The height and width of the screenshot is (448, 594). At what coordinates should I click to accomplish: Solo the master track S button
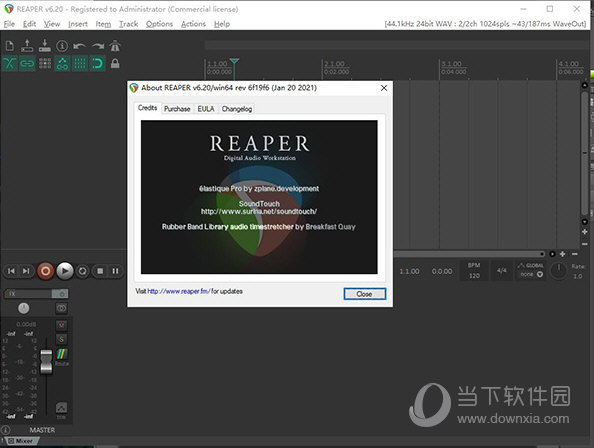coord(61,339)
